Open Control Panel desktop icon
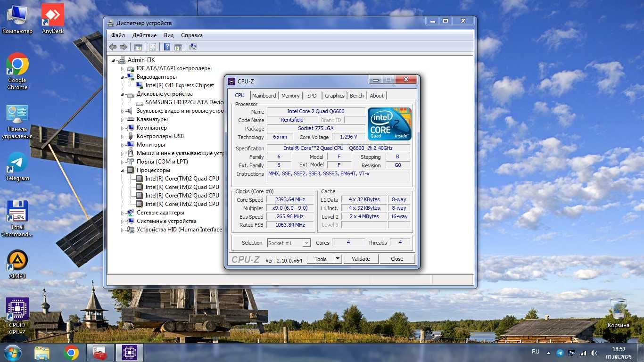Viewport: 644px width, 362px height. (x=17, y=122)
